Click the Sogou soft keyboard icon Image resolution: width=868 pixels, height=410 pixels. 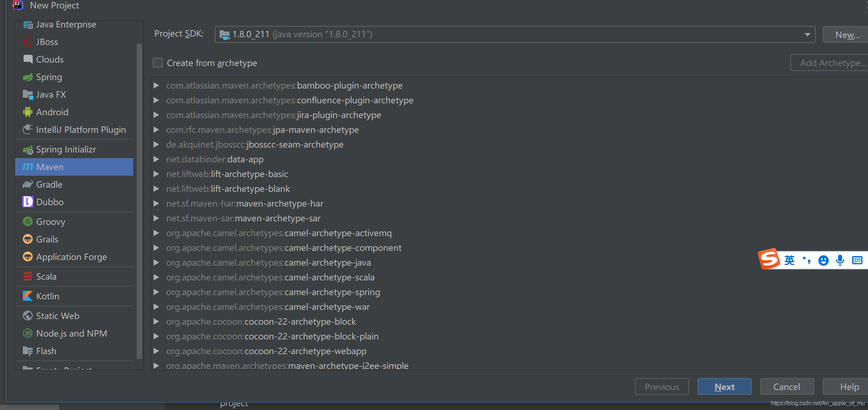[x=857, y=260]
